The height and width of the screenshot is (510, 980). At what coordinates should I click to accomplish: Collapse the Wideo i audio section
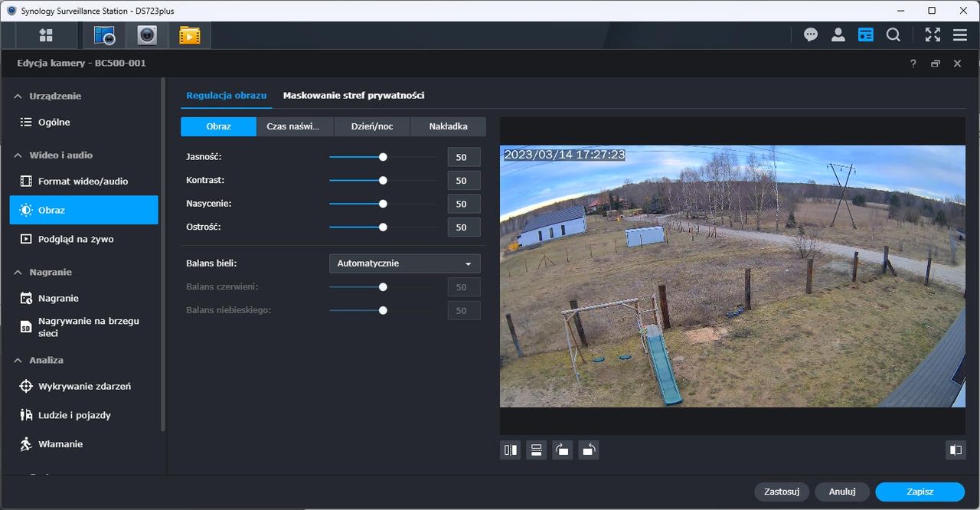(18, 155)
